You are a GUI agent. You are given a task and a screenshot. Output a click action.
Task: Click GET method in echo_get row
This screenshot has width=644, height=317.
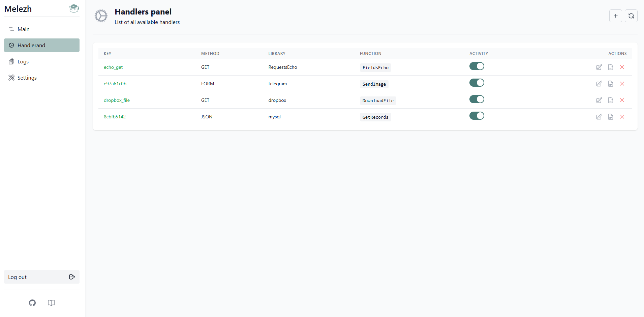(205, 67)
